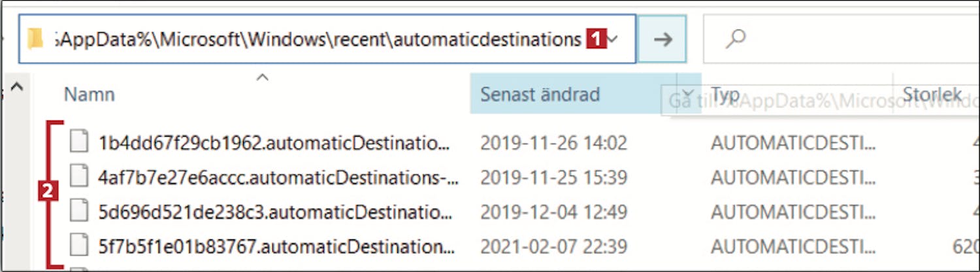Sort files by the Namn column
This screenshot has height=272, width=980.
[x=90, y=95]
